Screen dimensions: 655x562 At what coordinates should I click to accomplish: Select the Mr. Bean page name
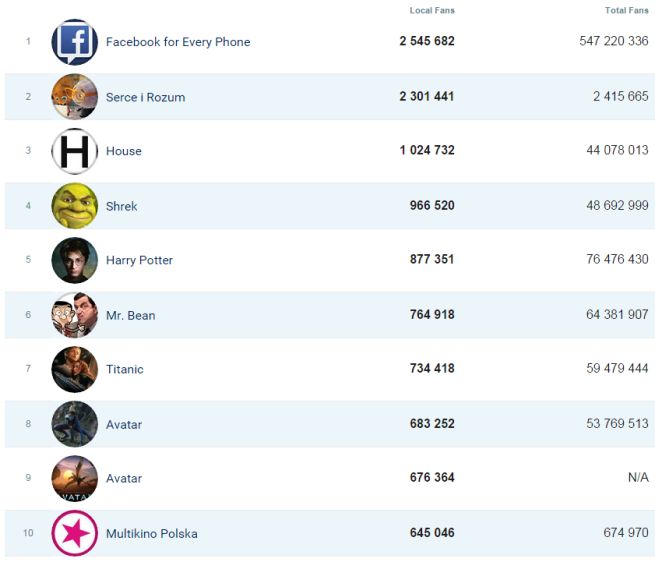(x=130, y=315)
